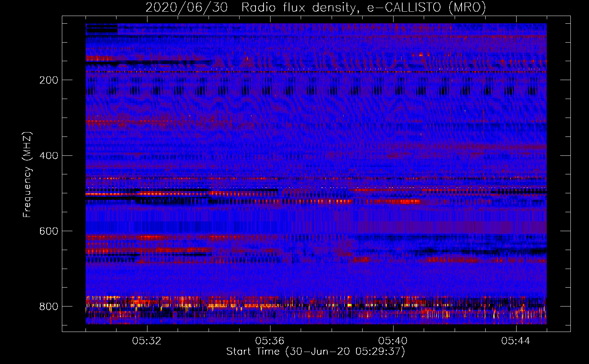
Task: Click the 800 frequency tick label
Action: [x=49, y=306]
